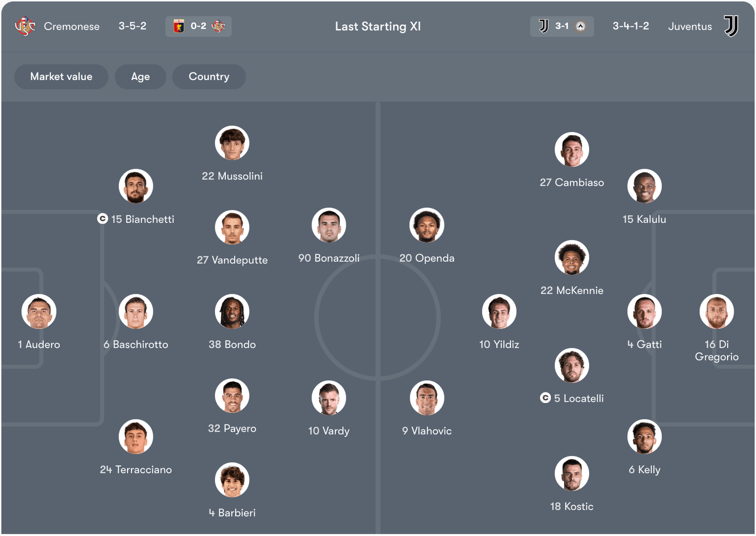Expand the chevron on the Juventus 3-1 result chip
This screenshot has height=536, width=756.
(580, 26)
